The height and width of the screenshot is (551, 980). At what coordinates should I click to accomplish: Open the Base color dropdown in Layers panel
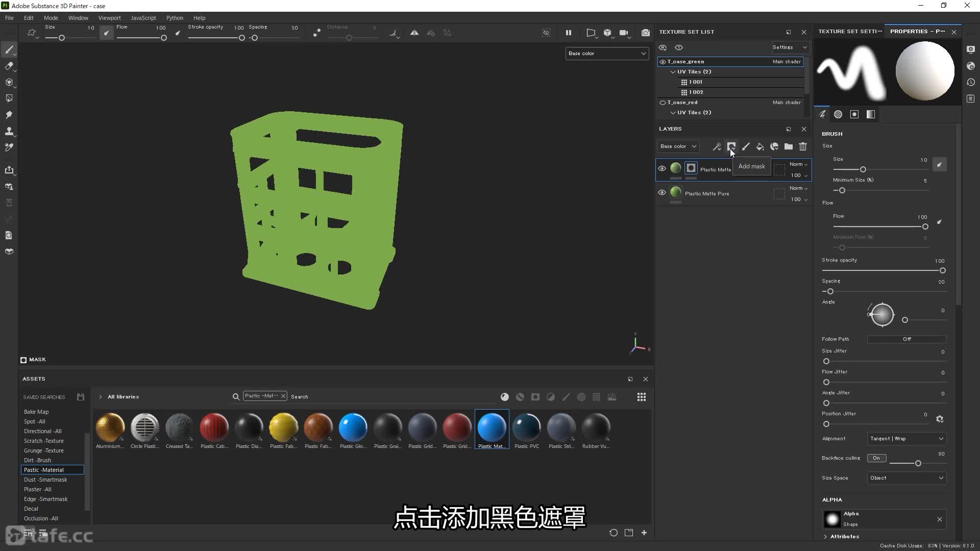678,146
